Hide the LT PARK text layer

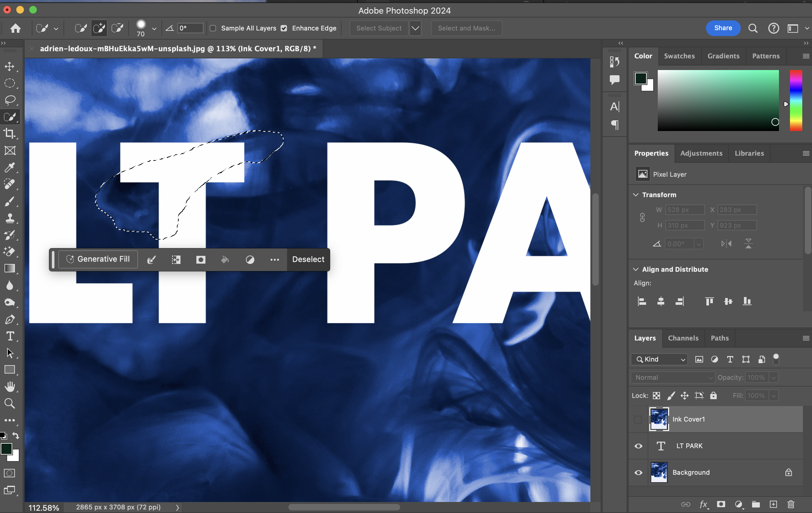pyautogui.click(x=638, y=446)
